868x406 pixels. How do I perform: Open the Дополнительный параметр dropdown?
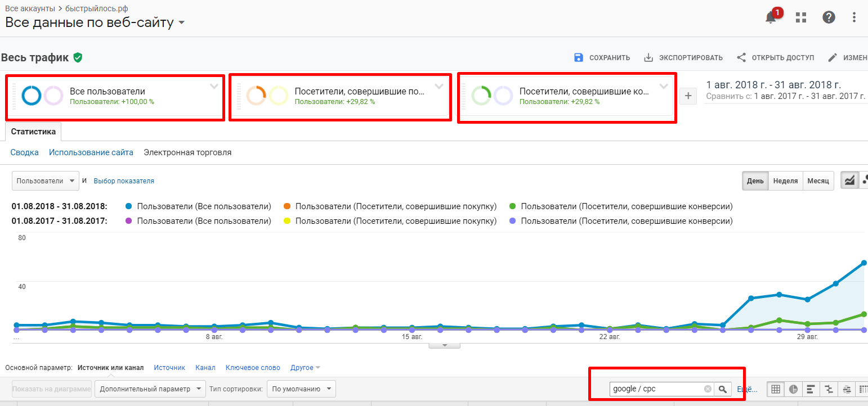[150, 389]
